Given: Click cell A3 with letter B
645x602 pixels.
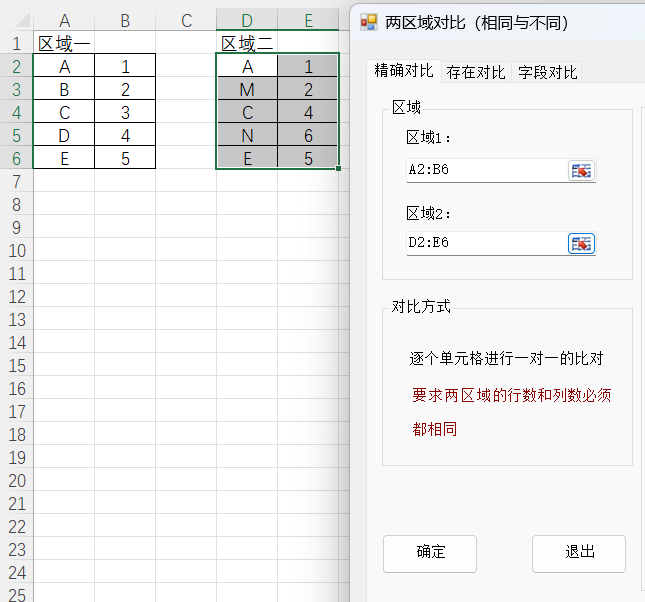Looking at the screenshot, I should click(64, 89).
